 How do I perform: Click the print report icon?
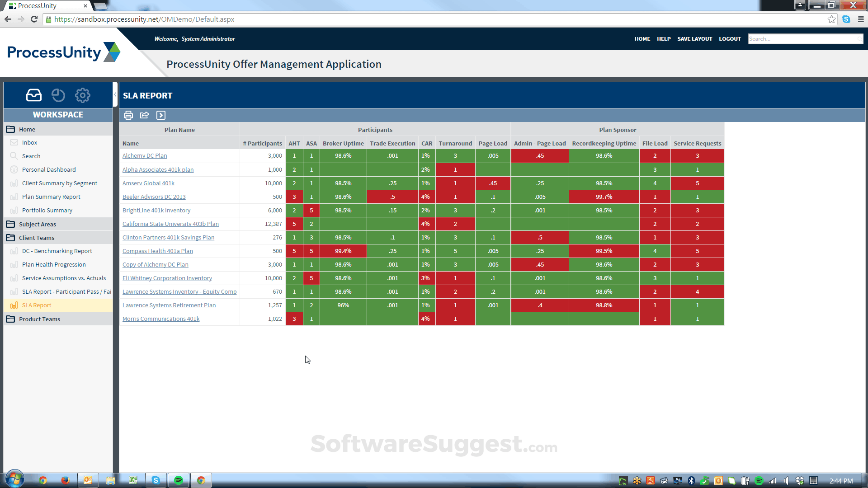pos(128,115)
